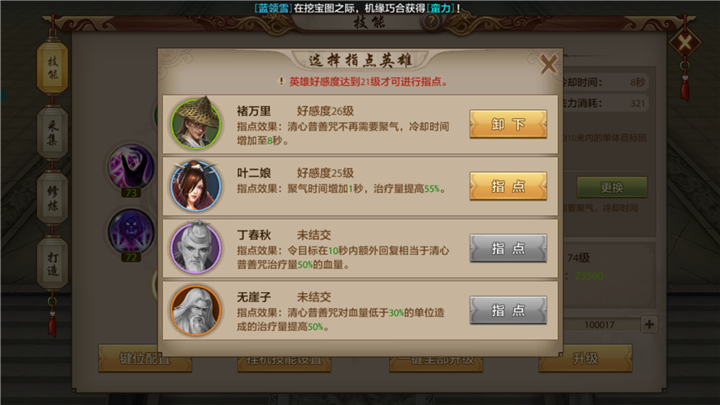Select 无崖子 hero portrait

click(196, 310)
